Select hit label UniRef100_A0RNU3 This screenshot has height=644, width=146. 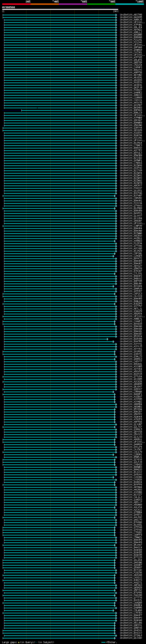tap(131, 241)
